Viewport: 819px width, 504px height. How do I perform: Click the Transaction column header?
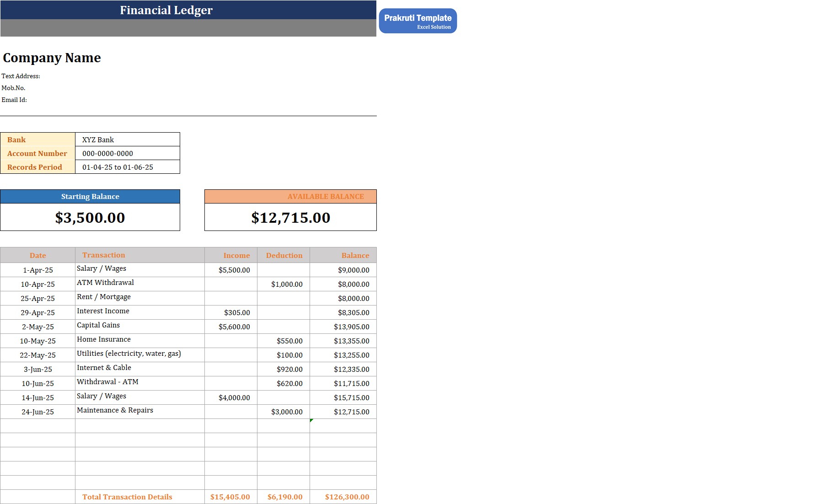click(x=140, y=255)
